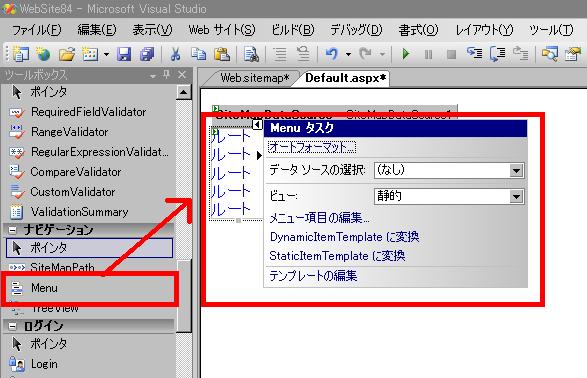The width and height of the screenshot is (587, 378).
Task: Switch to the Web.sitemap* tab
Action: point(255,78)
